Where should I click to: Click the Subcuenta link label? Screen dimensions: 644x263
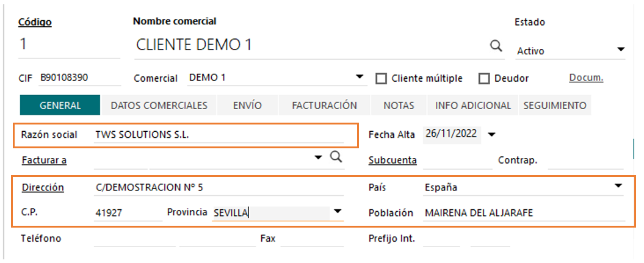pyautogui.click(x=393, y=160)
